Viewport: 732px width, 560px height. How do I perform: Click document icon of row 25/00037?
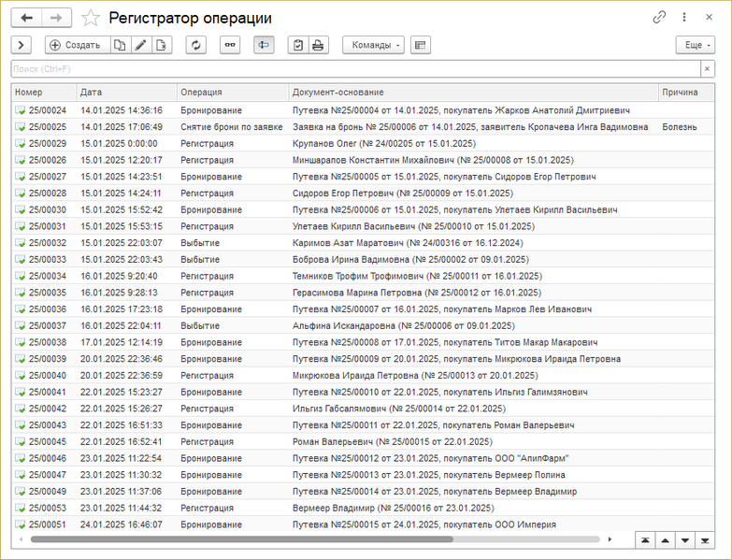[20, 325]
